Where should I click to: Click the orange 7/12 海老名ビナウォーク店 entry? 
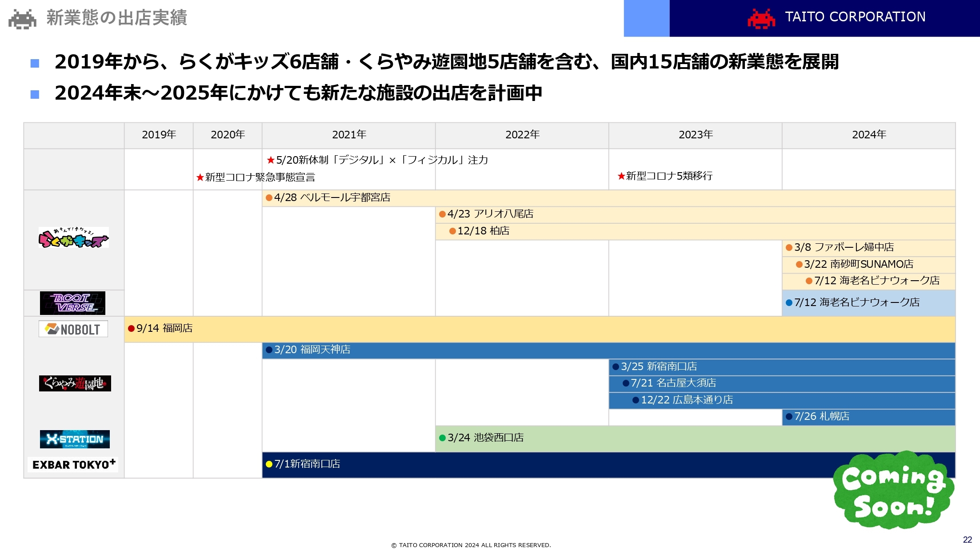coord(869,282)
